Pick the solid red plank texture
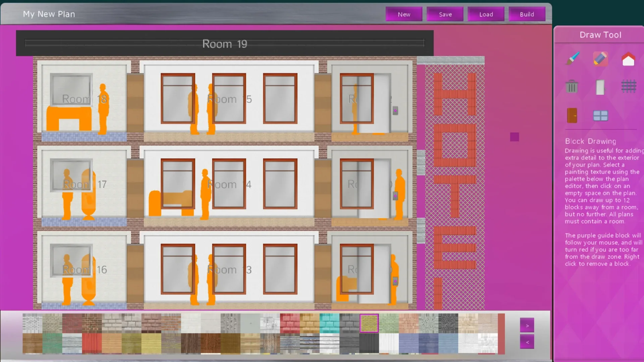 click(x=92, y=343)
